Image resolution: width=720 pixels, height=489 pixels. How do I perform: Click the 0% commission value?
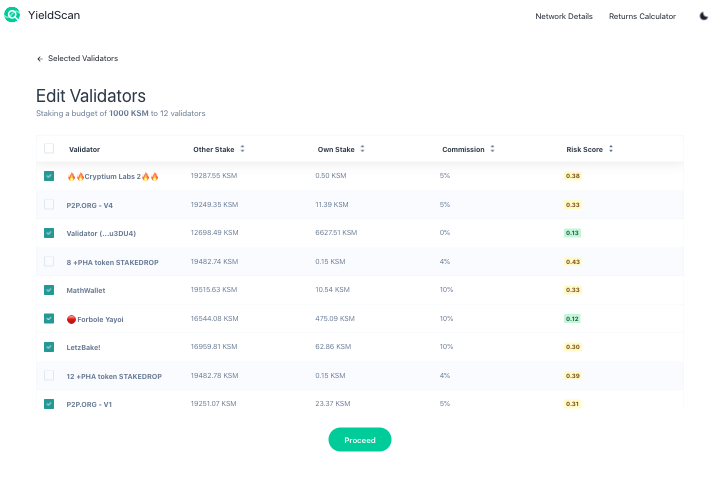coord(444,232)
